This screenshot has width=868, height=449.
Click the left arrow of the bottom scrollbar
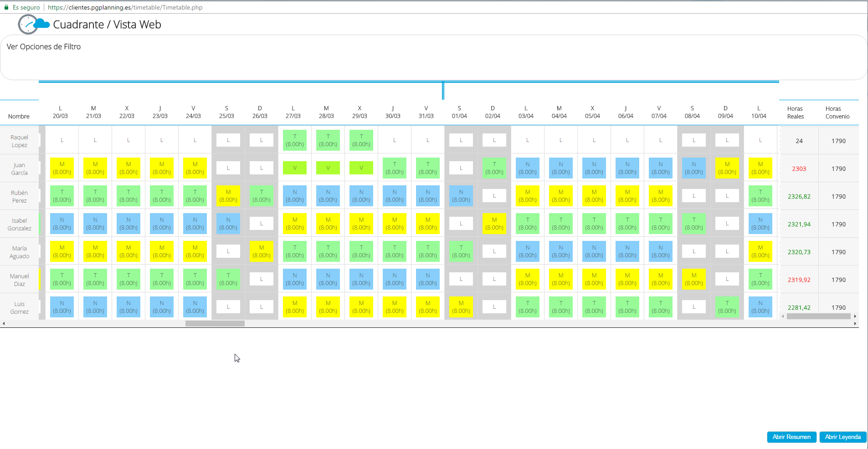click(x=4, y=323)
